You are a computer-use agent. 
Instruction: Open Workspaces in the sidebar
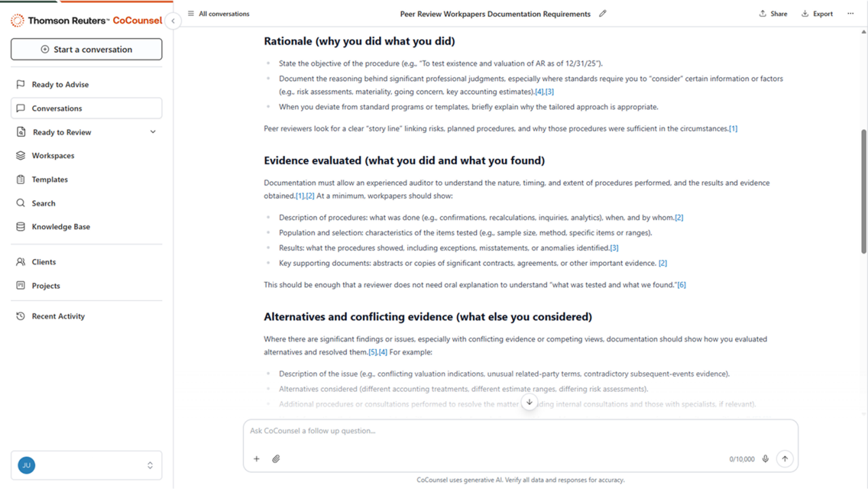coord(53,156)
